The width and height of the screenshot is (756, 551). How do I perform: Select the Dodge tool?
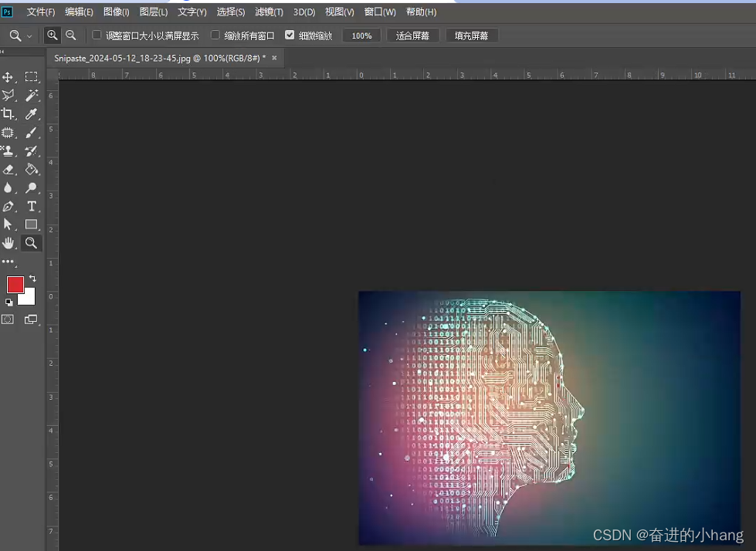pos(32,188)
